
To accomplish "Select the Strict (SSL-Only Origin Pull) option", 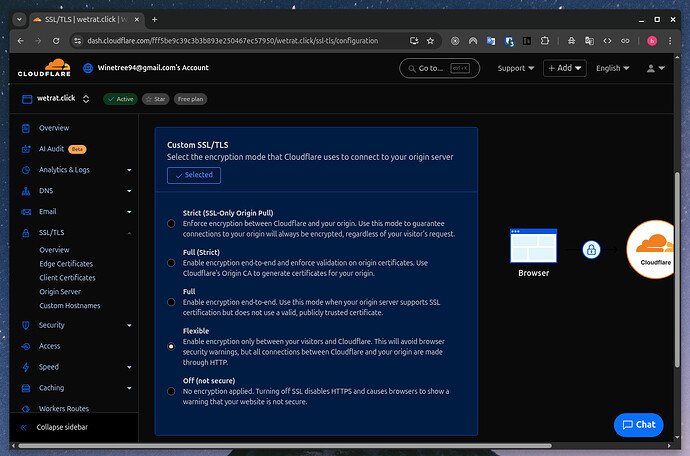I will point(171,224).
